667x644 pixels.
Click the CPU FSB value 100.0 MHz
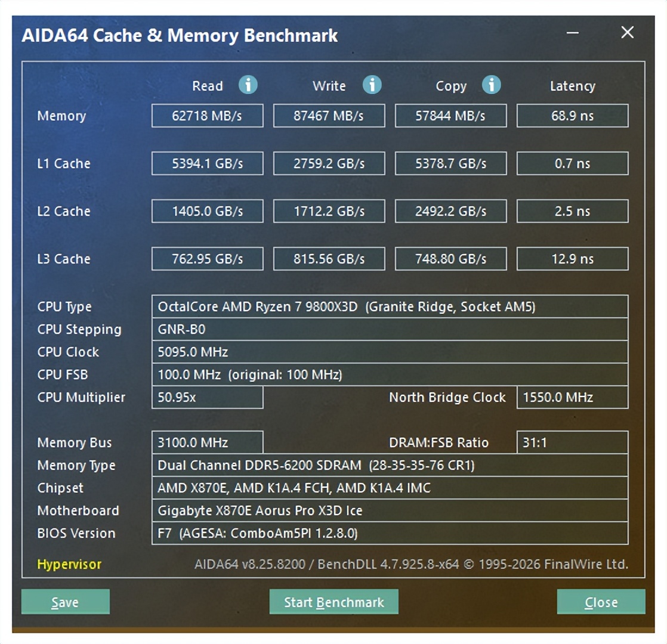pos(390,374)
